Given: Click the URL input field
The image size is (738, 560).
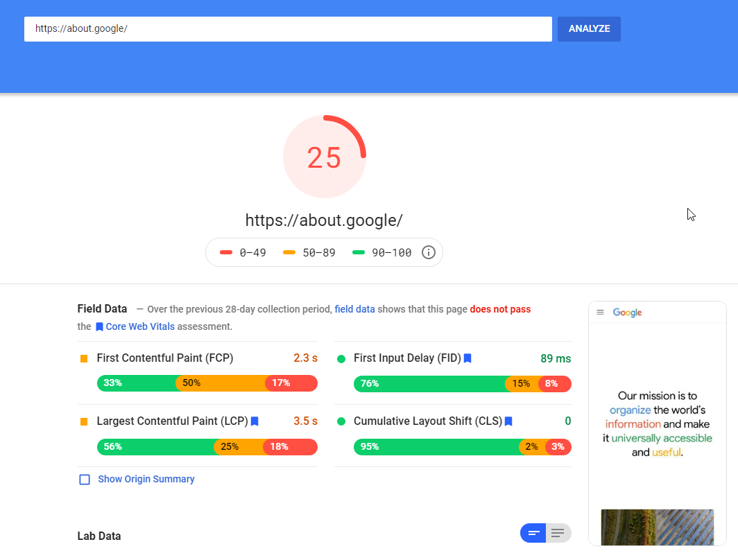Looking at the screenshot, I should 288,28.
